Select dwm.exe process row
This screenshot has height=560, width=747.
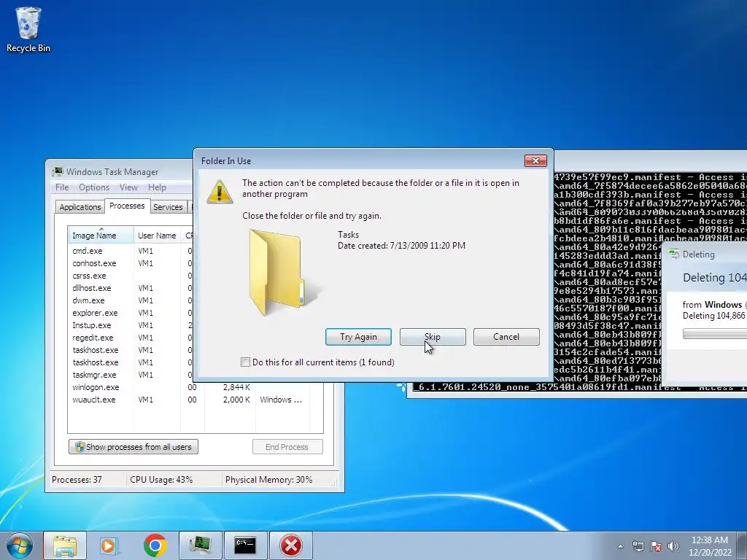131,300
